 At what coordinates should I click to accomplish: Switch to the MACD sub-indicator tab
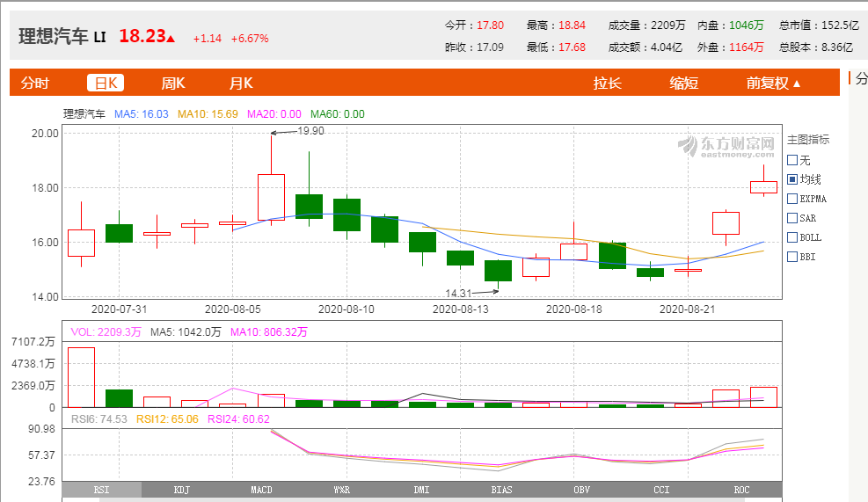point(261,490)
